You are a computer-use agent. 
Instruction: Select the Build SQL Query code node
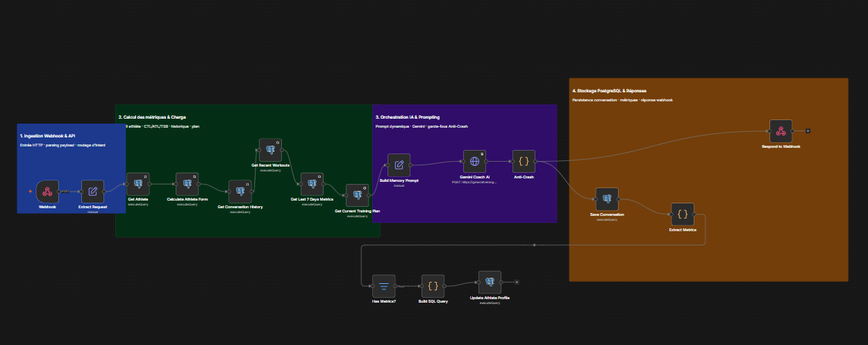tap(433, 285)
